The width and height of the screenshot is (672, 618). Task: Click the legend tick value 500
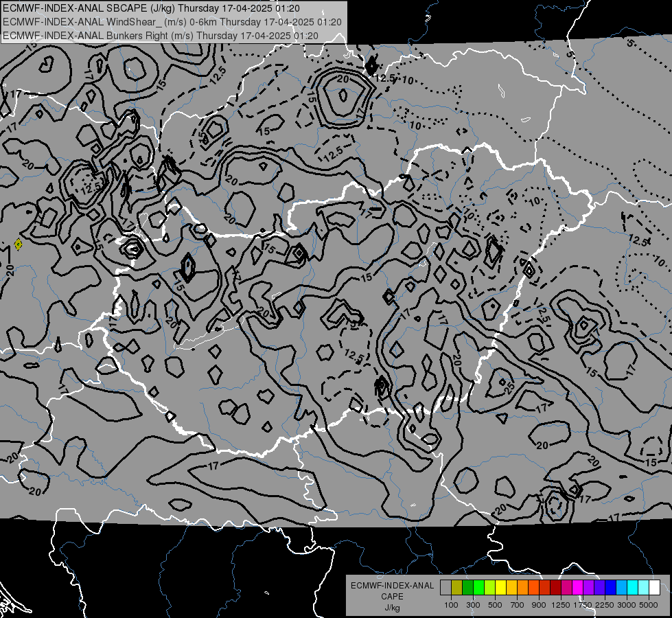[x=495, y=605]
